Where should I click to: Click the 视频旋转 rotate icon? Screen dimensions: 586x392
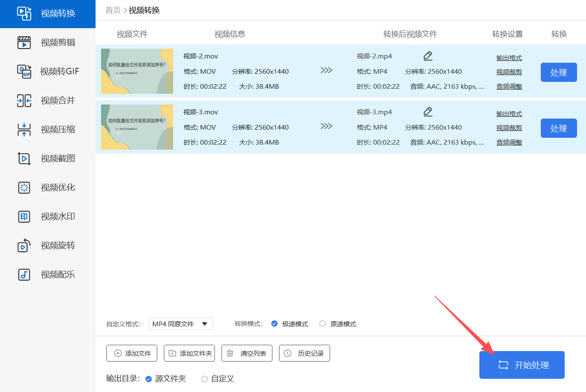[x=24, y=245]
